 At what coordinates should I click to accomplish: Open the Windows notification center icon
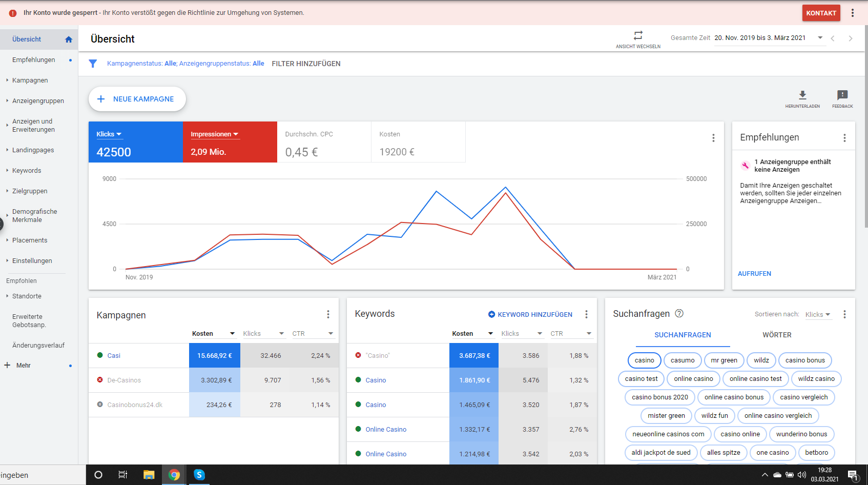click(853, 475)
